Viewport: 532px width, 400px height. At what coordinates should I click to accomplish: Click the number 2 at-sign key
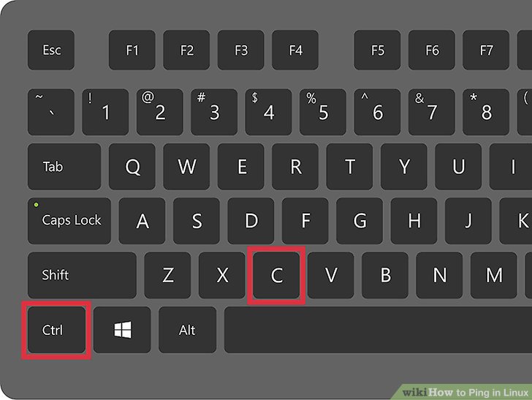[x=160, y=112]
